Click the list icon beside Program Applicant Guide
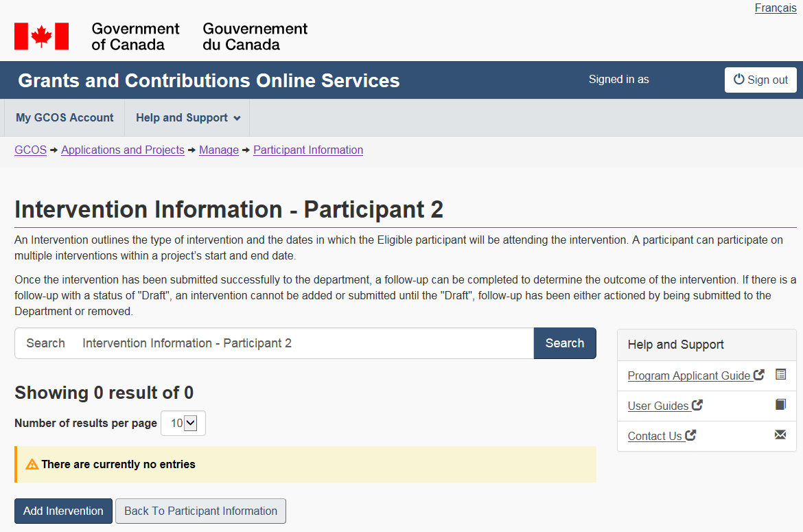The image size is (803, 532). (780, 375)
